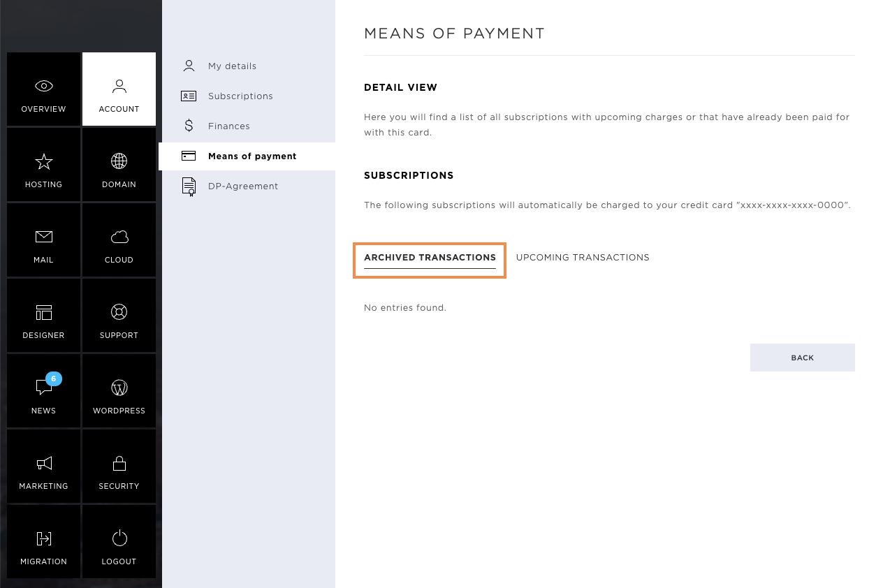
Task: Open the WordPress tile
Action: pyautogui.click(x=119, y=391)
